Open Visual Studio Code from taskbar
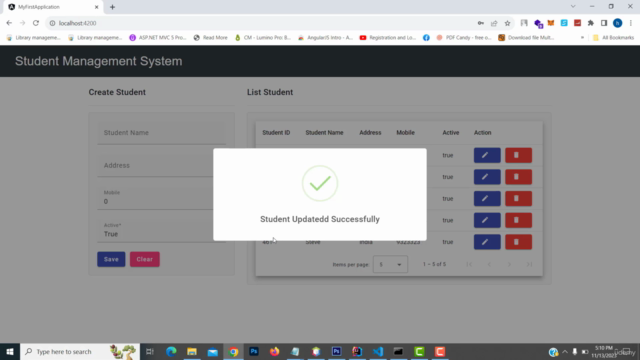 (378, 351)
